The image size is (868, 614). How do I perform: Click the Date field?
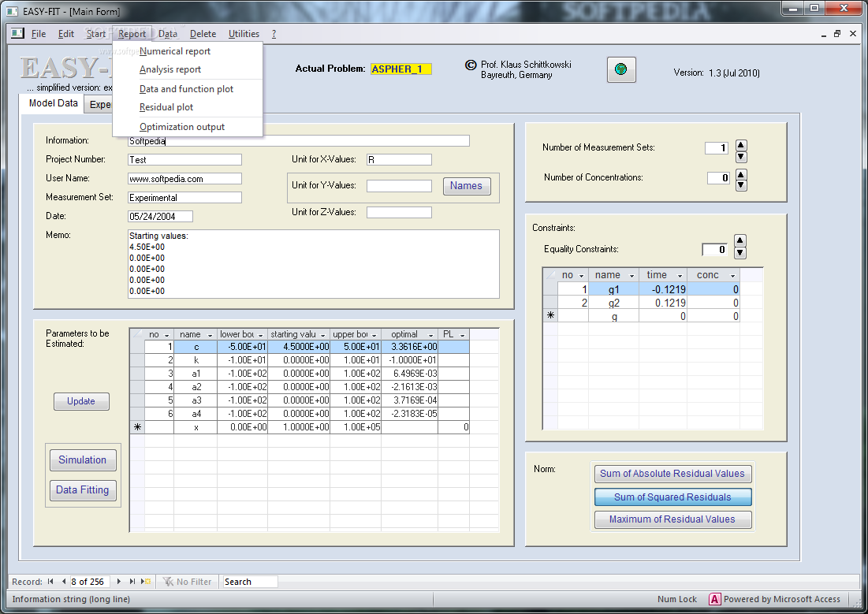coord(160,217)
